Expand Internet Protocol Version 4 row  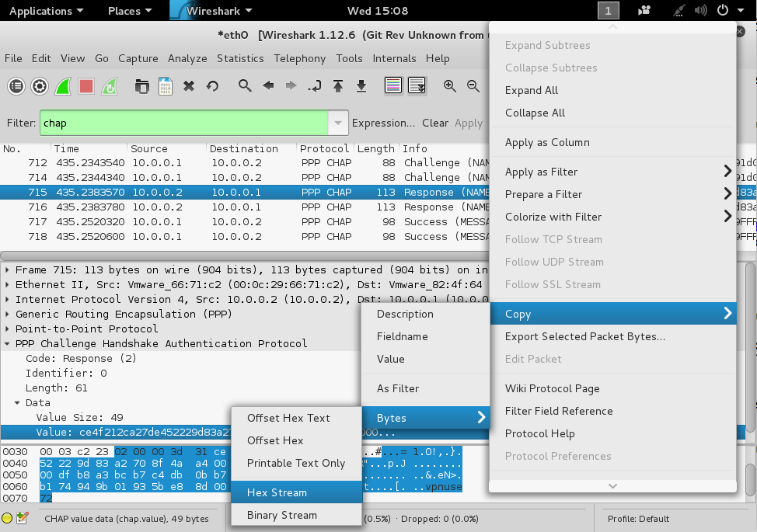pos(7,300)
